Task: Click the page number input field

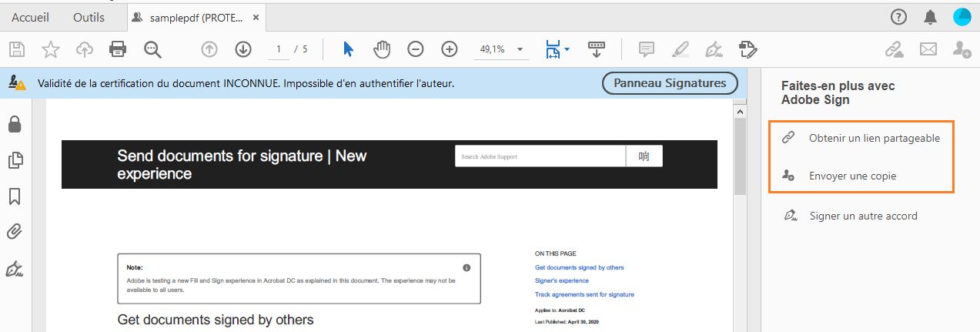Action: coord(278,49)
